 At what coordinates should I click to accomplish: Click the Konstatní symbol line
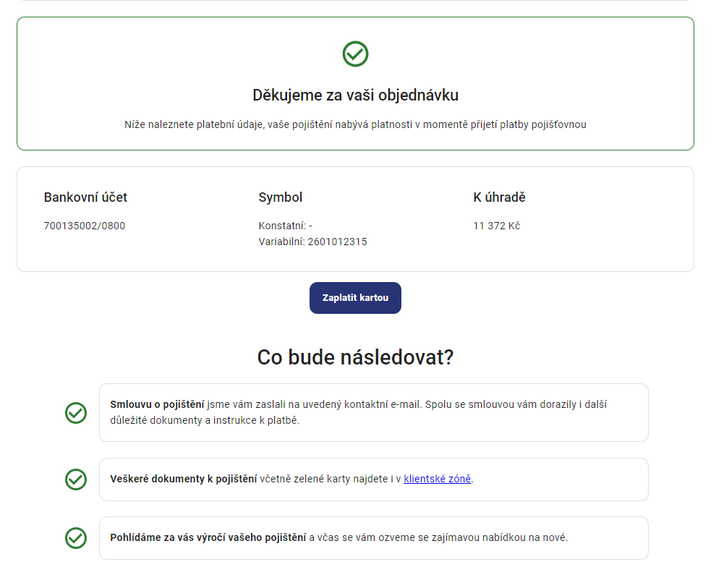(286, 226)
